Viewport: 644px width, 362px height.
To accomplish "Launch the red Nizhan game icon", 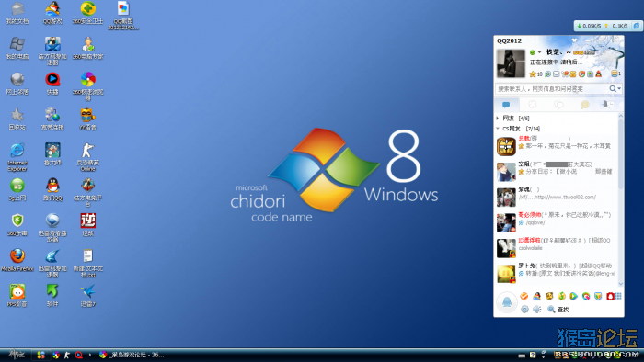I will pos(88,225).
